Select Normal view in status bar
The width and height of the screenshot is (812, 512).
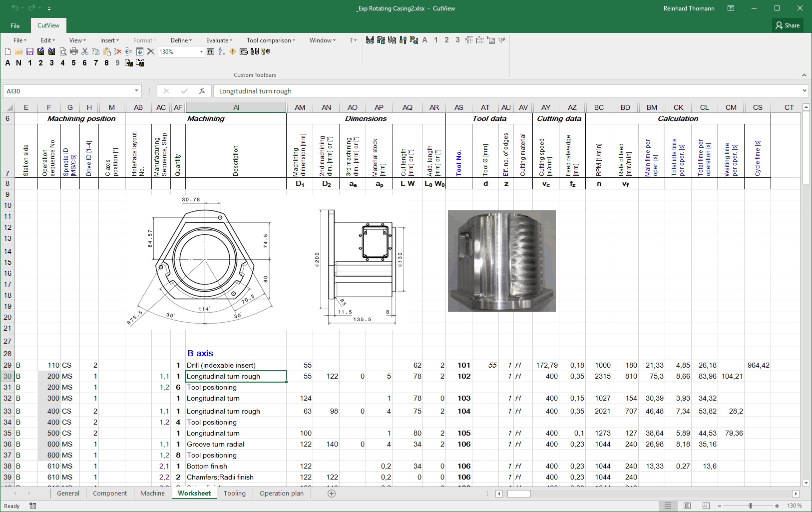(x=668, y=506)
